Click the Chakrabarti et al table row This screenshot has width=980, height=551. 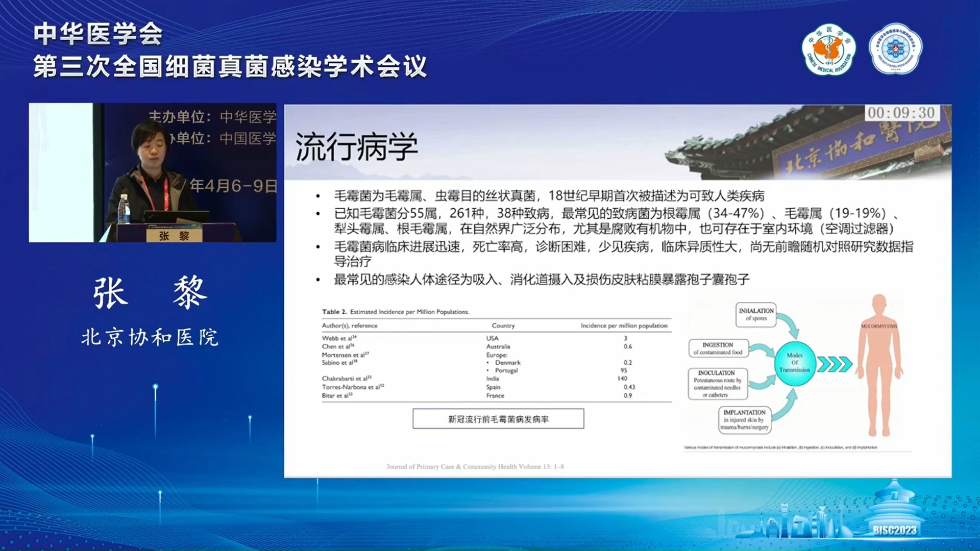point(496,378)
